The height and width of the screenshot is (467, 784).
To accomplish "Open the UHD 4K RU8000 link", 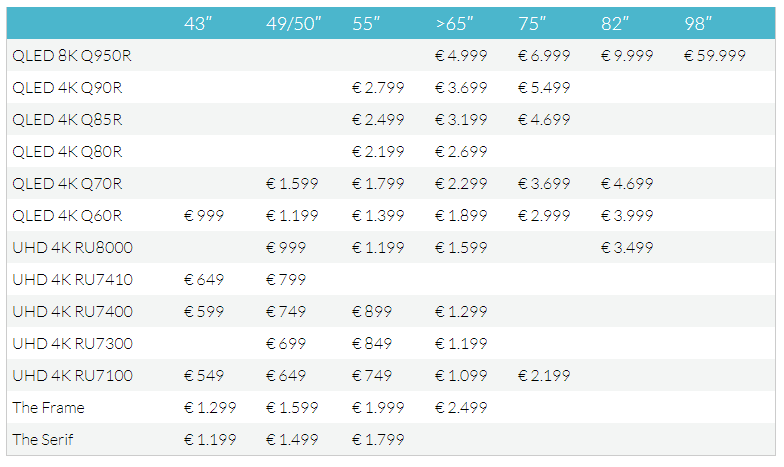I will pos(72,248).
